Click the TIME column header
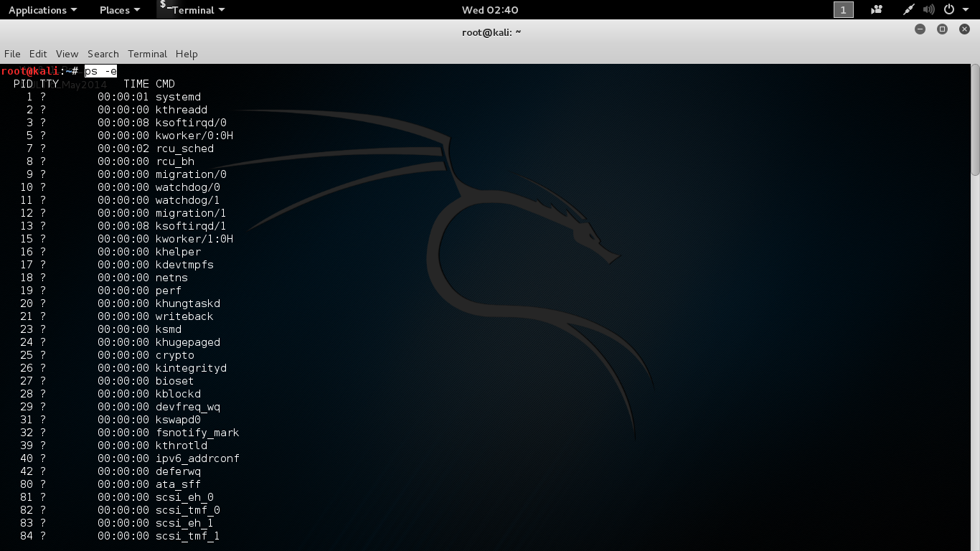Screen dimensions: 980x551 [x=136, y=84]
